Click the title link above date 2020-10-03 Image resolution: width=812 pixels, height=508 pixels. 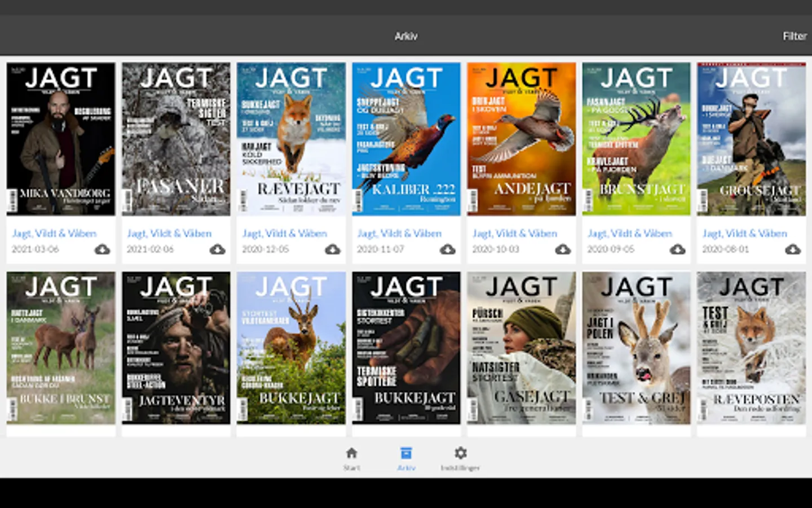click(x=514, y=233)
